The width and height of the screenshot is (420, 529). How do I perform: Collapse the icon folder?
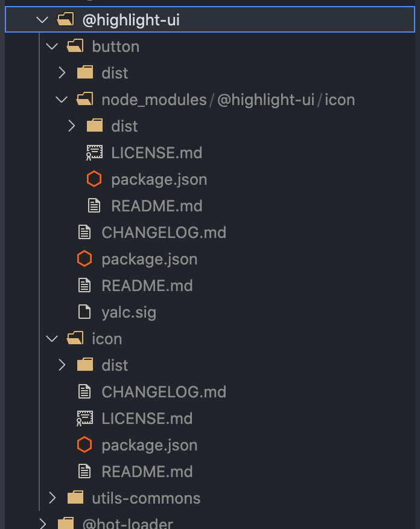(51, 338)
